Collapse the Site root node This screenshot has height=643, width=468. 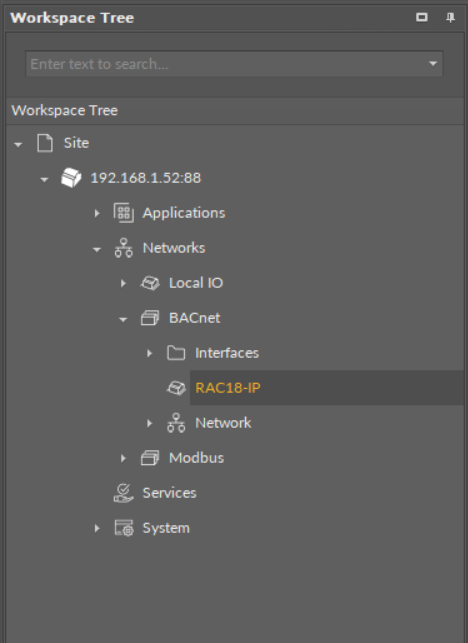18,144
